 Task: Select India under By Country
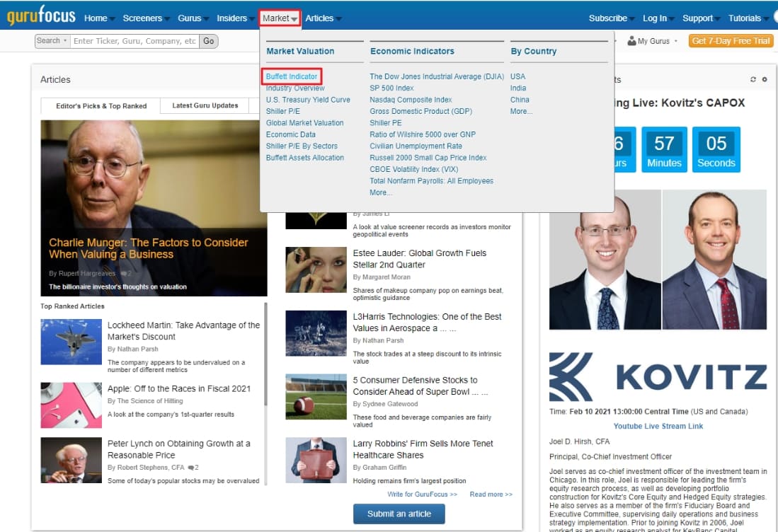(x=518, y=88)
